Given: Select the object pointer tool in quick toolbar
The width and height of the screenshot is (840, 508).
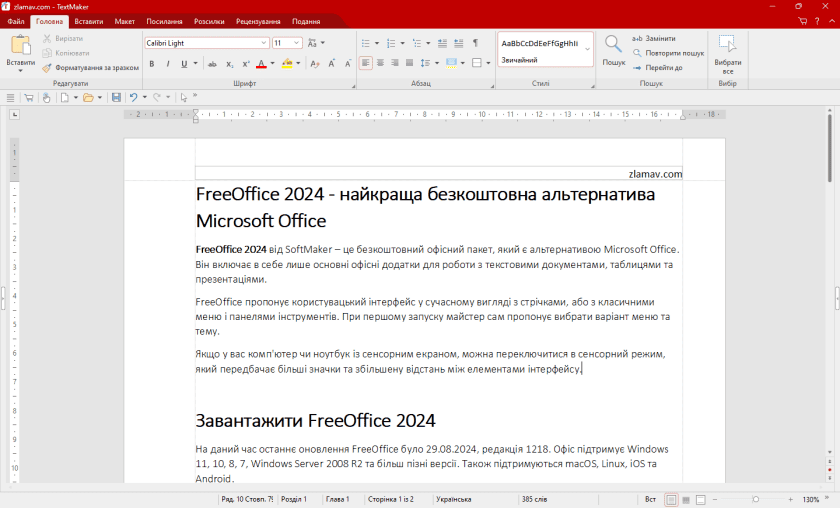Looking at the screenshot, I should 184,98.
